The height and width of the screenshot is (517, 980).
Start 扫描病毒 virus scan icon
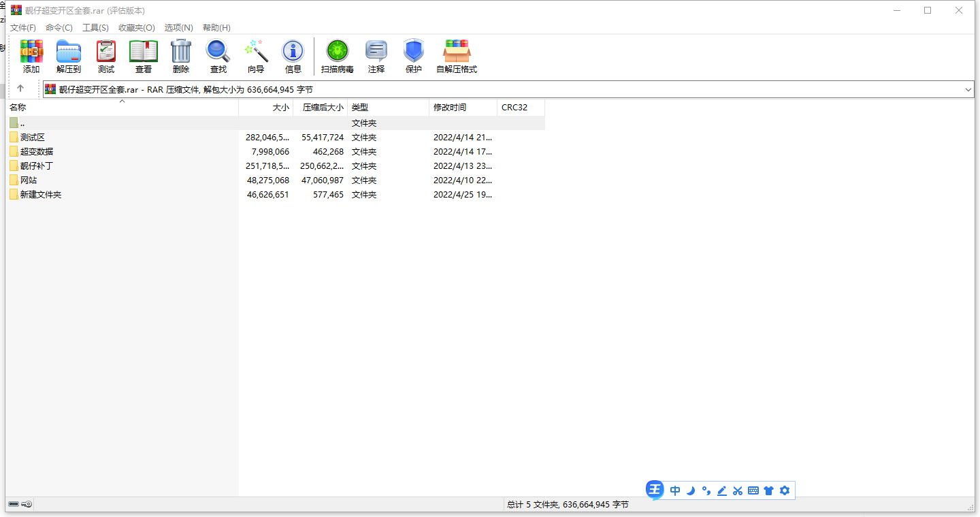(337, 56)
